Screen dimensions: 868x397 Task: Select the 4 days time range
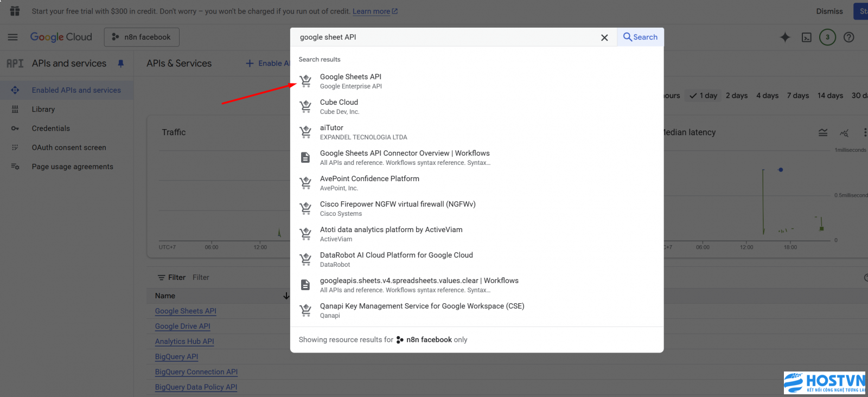tap(768, 95)
